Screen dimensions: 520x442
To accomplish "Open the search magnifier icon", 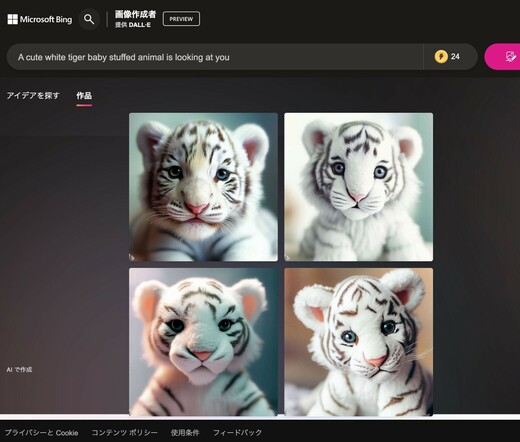I will click(89, 19).
